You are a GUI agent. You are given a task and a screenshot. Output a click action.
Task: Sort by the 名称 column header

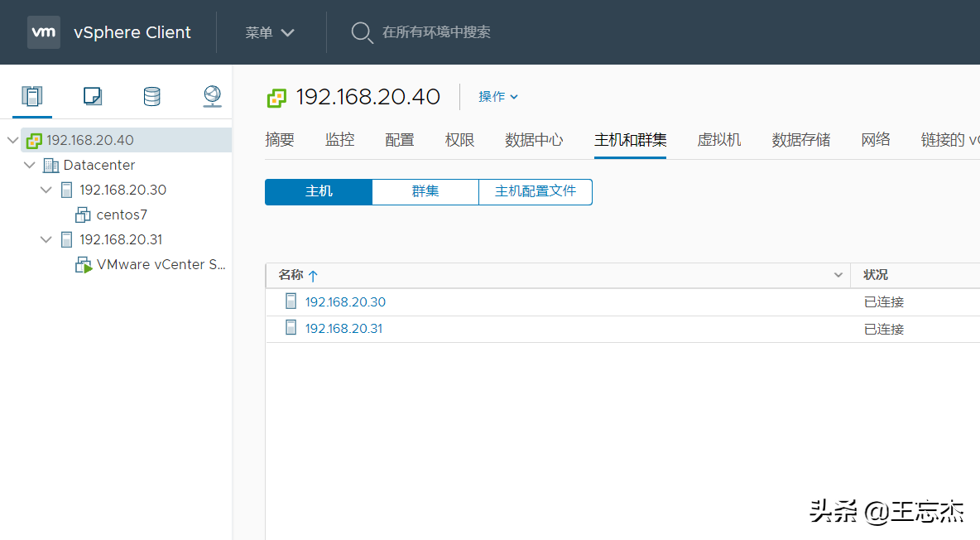coord(291,275)
